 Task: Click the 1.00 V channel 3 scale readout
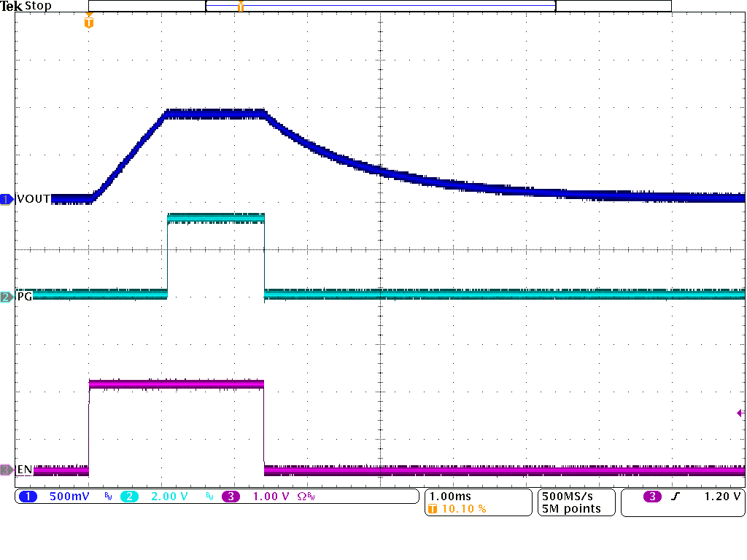coord(270,497)
